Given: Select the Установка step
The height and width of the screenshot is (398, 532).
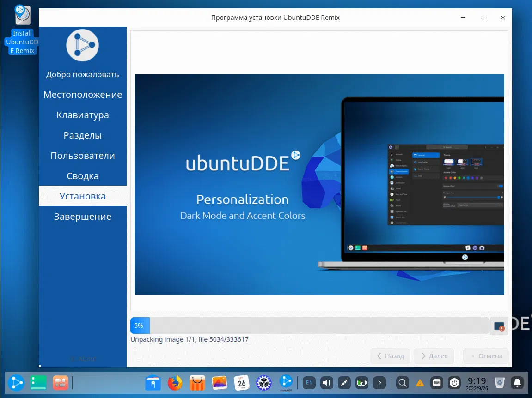Looking at the screenshot, I should click(83, 196).
